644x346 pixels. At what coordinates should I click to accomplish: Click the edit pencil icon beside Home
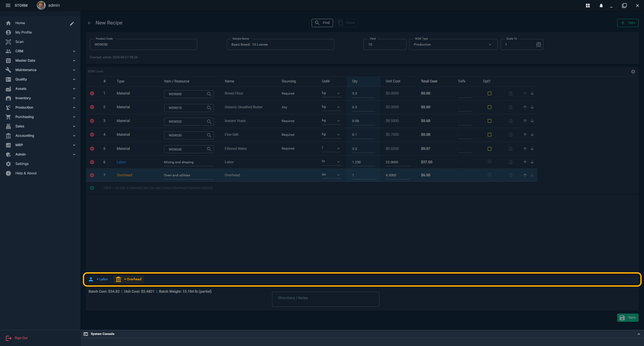tap(72, 23)
